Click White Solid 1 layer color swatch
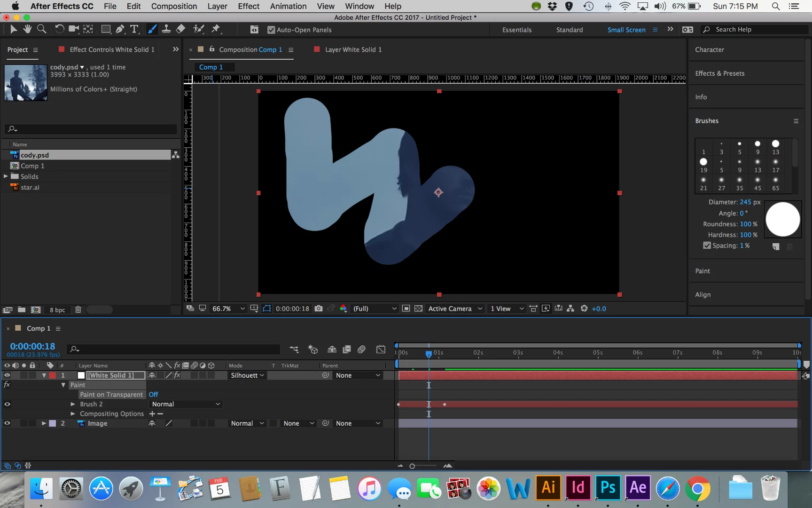Screen dimensions: 812x508 tap(52, 375)
